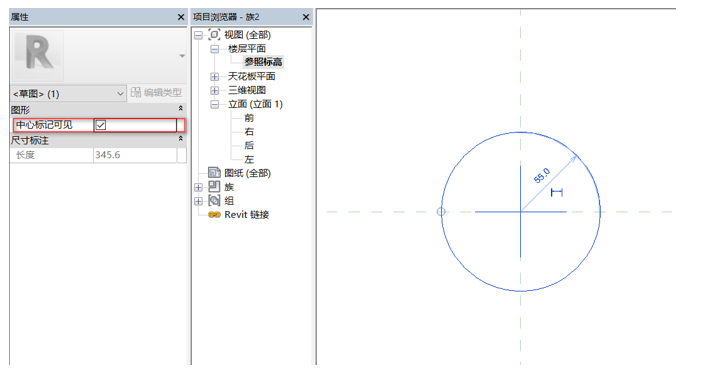Image resolution: width=723 pixels, height=390 pixels.
Task: Collapse the 尺寸标注 section in Properties
Action: (181, 139)
